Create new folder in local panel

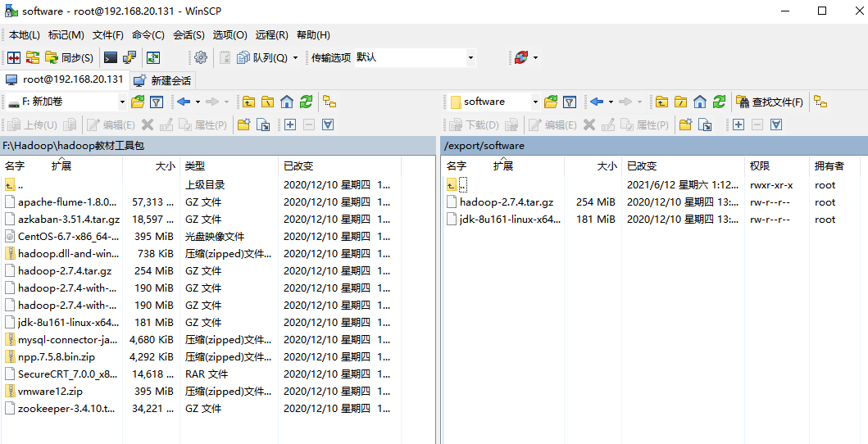tap(243, 125)
